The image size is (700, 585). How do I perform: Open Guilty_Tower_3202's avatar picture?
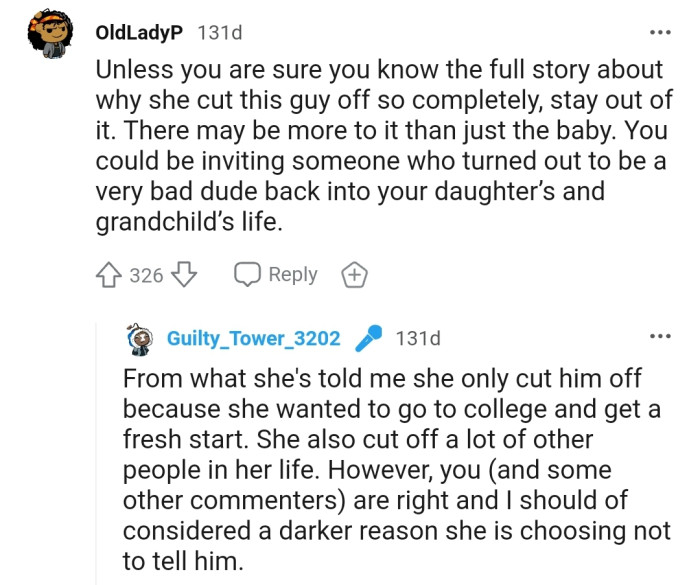(x=143, y=339)
